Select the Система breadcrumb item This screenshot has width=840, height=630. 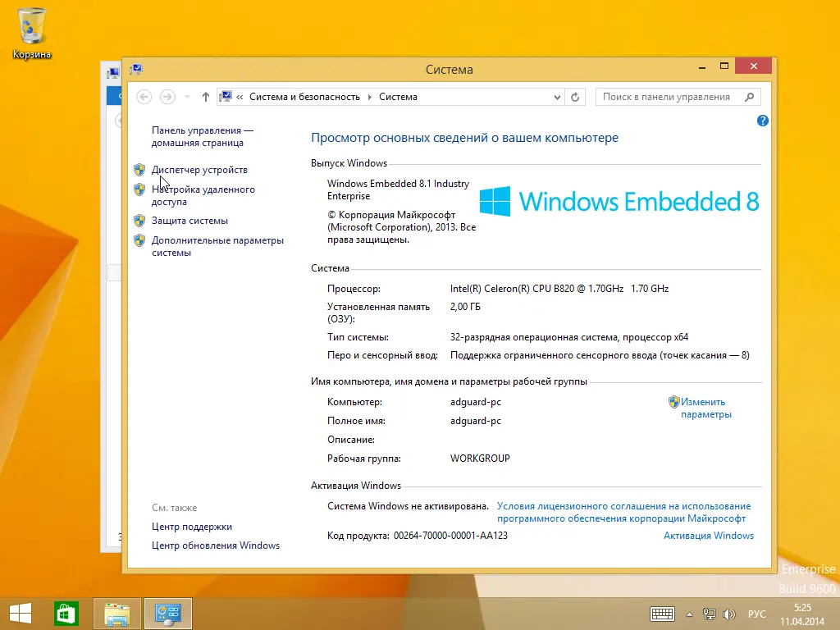[x=398, y=96]
